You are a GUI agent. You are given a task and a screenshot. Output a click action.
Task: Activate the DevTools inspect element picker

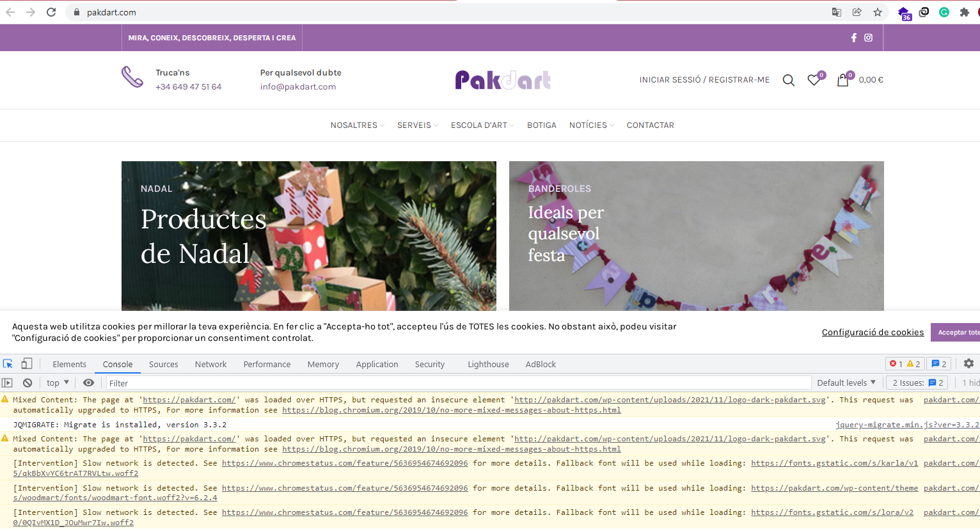click(8, 364)
